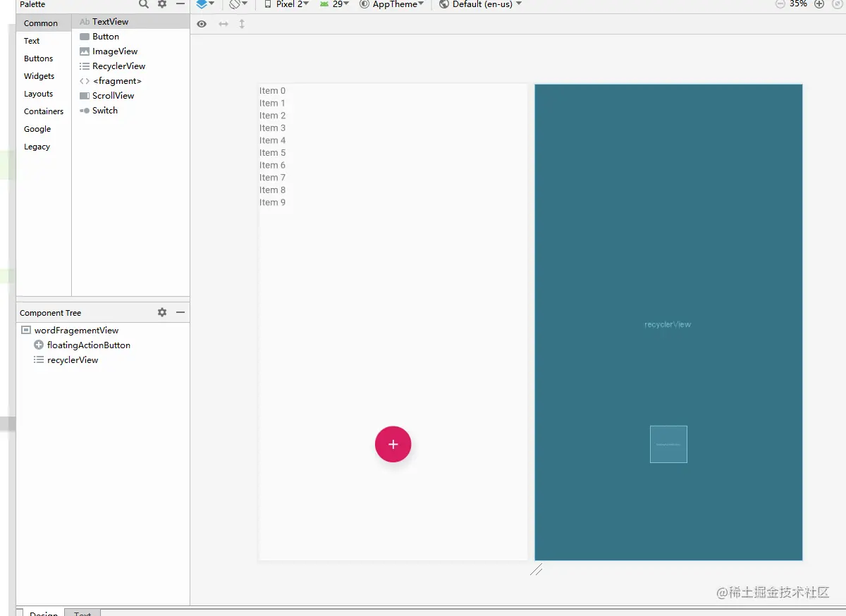Click the vertical expand arrows icon
The image size is (846, 616).
(242, 24)
